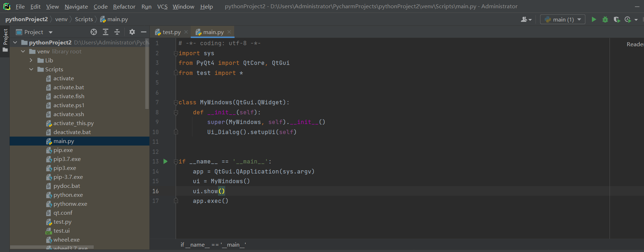This screenshot has width=644, height=252.
Task: Open the VCS menu
Action: coord(162,6)
